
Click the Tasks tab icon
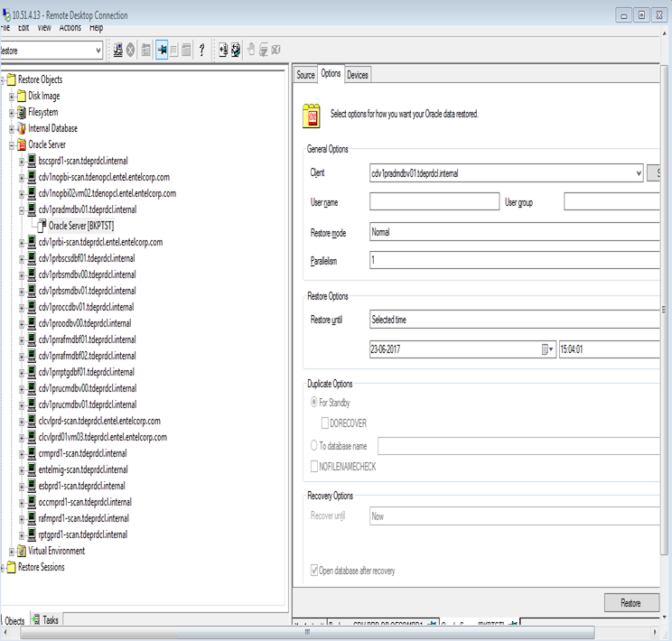[x=35, y=619]
